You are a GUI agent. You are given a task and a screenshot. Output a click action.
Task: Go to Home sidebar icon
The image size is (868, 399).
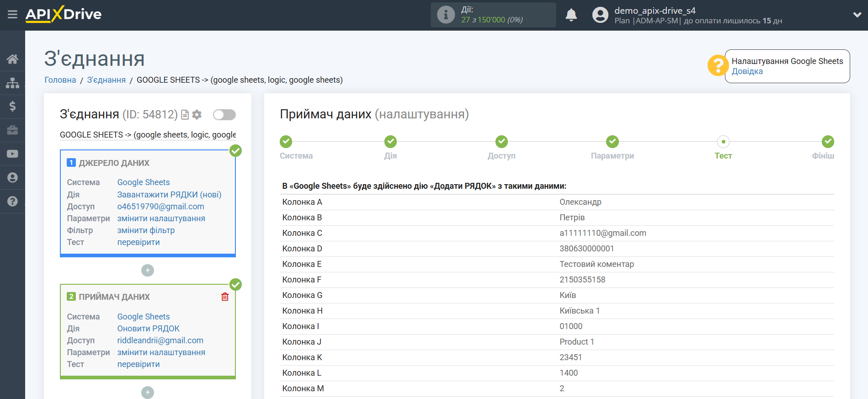coord(12,59)
